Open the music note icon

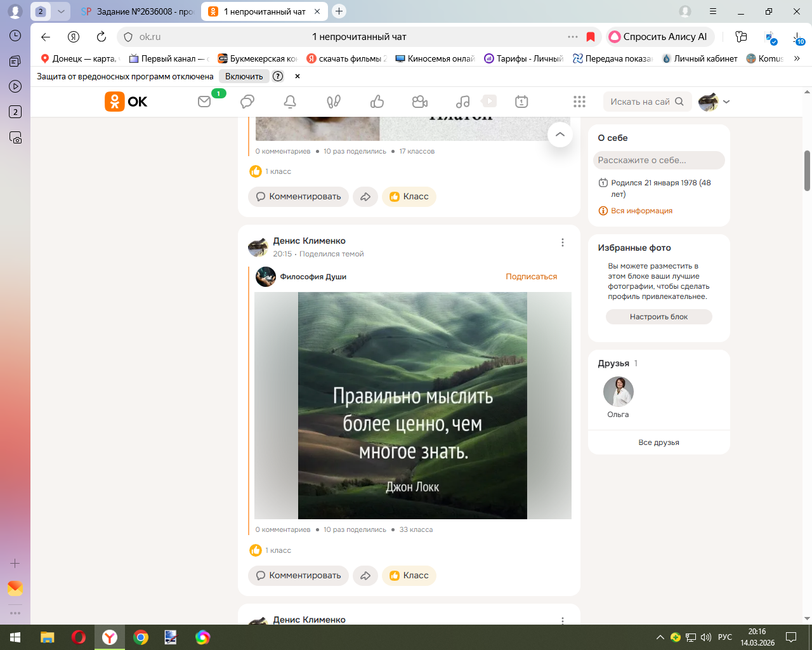pos(463,102)
